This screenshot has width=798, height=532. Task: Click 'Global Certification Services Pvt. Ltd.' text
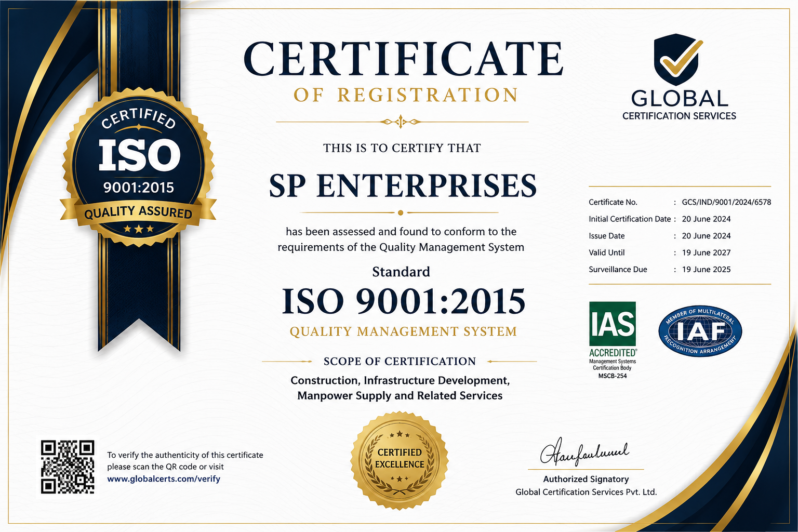tap(586, 492)
